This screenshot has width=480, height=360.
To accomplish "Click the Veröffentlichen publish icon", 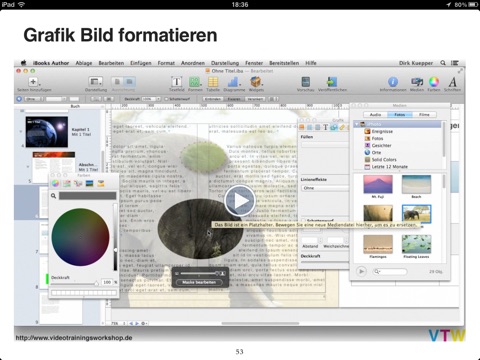I will (x=332, y=82).
